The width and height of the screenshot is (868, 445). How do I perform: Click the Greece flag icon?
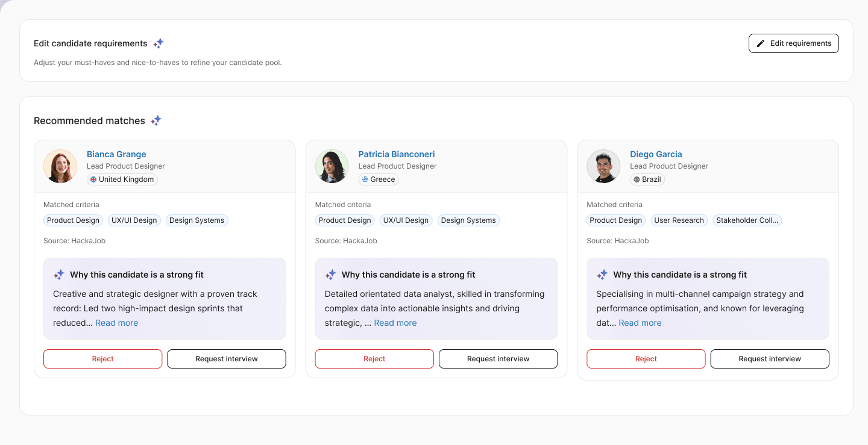pyautogui.click(x=365, y=179)
